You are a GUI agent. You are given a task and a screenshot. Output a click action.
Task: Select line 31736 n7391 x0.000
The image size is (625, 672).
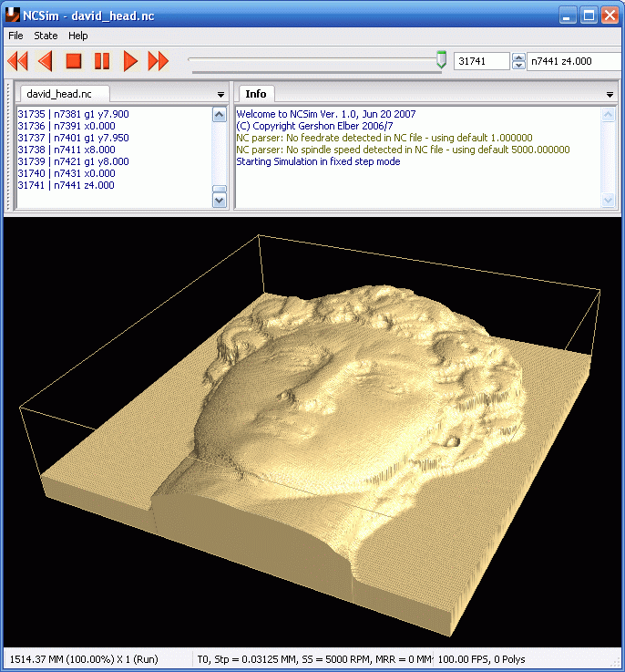pos(67,126)
